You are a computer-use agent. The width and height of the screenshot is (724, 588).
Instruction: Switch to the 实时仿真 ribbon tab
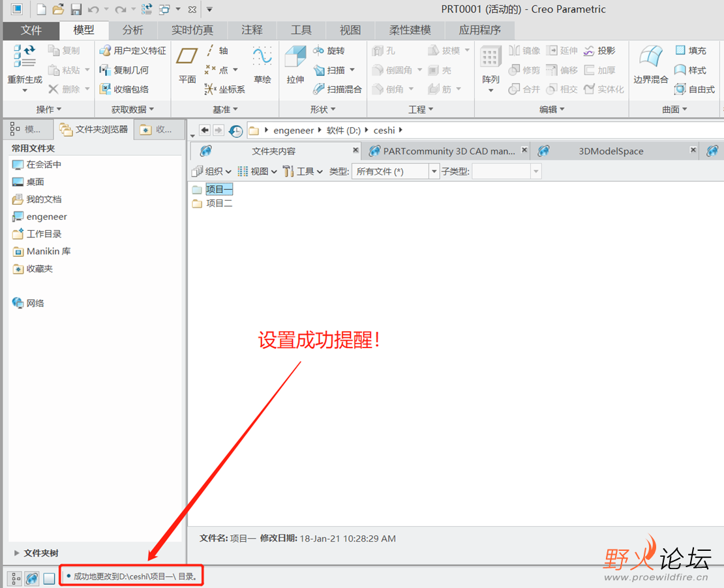(x=192, y=30)
